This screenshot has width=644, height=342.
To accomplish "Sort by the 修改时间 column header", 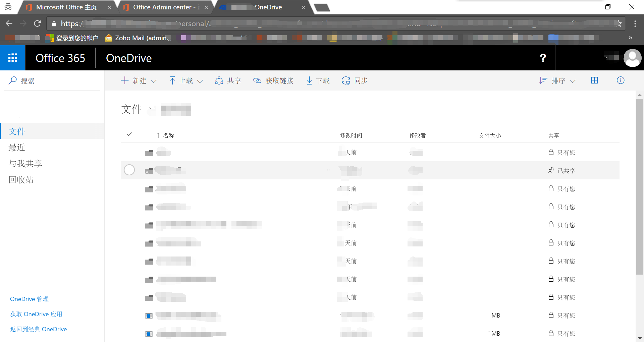I will (351, 135).
